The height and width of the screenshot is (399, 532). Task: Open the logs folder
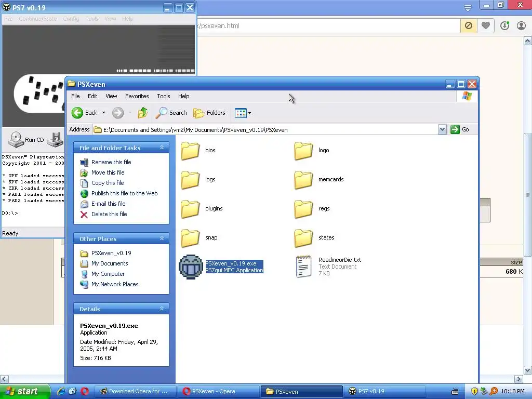point(190,179)
